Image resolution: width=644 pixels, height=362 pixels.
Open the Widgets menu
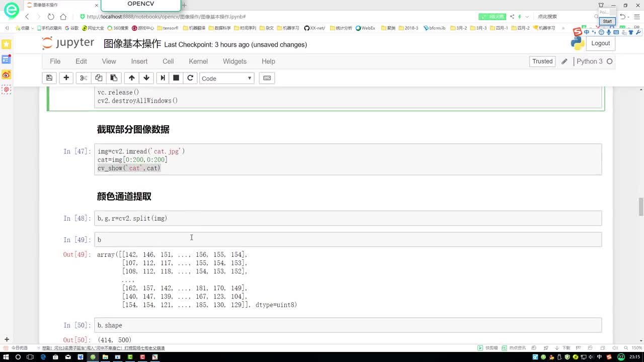point(234,61)
